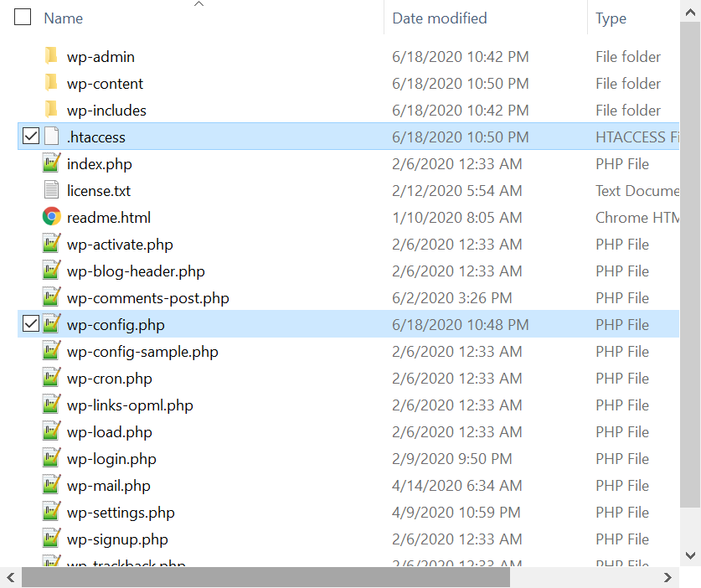This screenshot has height=588, width=701.
Task: Click the wp-mail.php file icon
Action: [x=51, y=485]
